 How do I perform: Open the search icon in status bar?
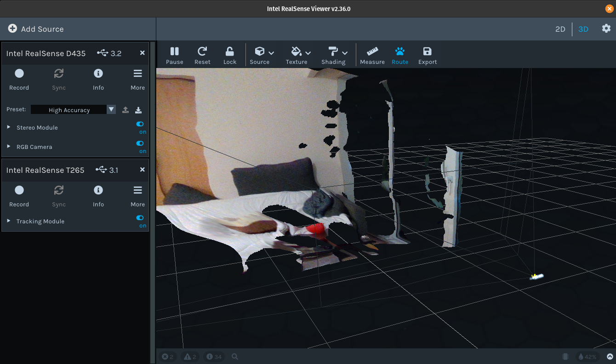click(235, 357)
